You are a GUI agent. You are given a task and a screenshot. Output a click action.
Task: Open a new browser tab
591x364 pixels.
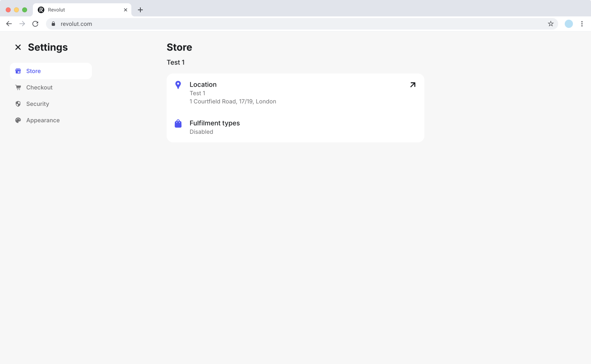[140, 10]
